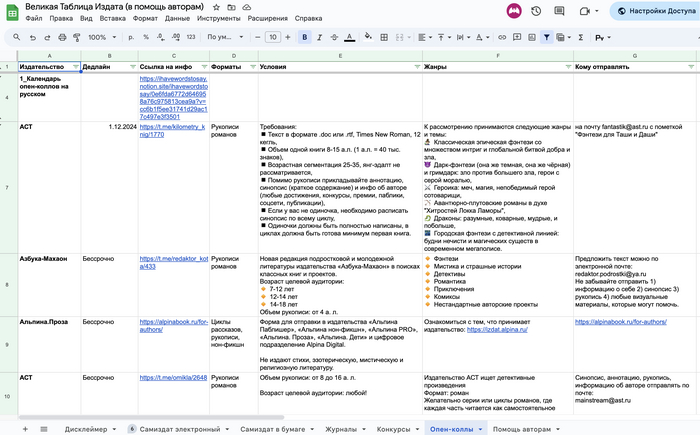Open text color picker
This screenshot has height=435, width=700.
[350, 38]
